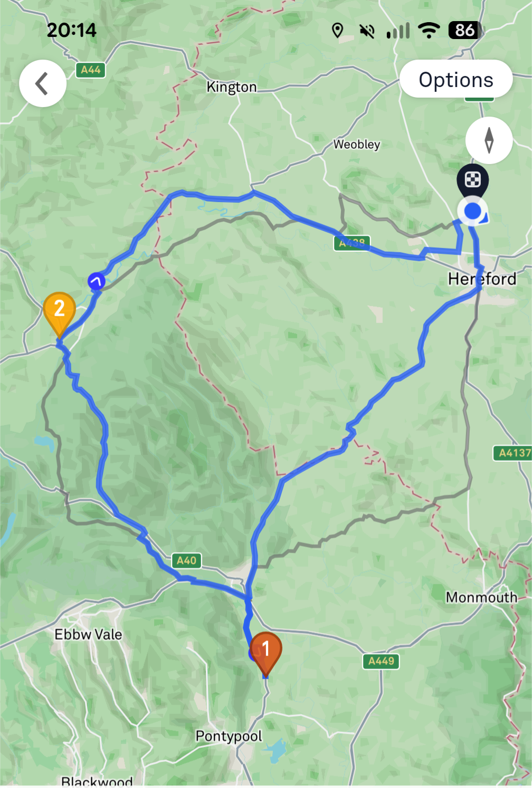Tap the blue direction arrow marker on the route

(x=96, y=281)
